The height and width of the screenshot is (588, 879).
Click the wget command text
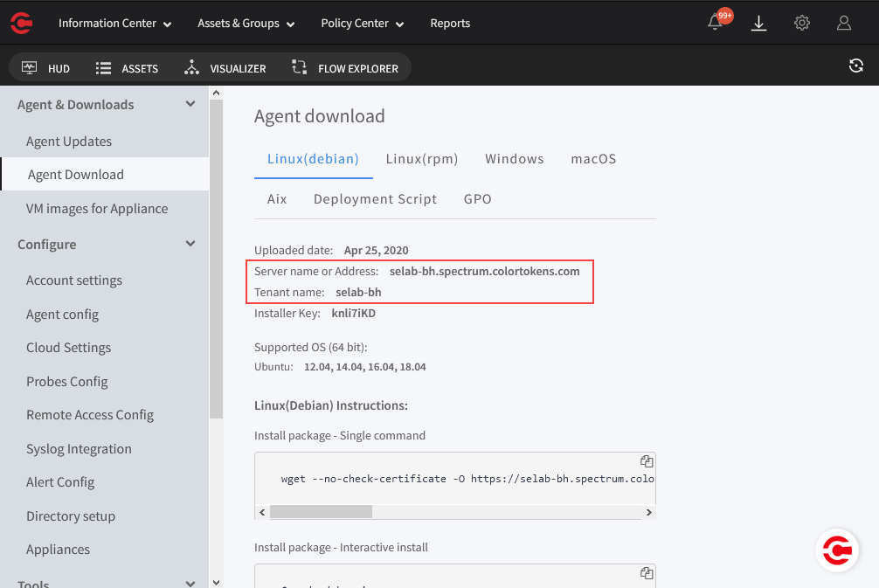467,479
